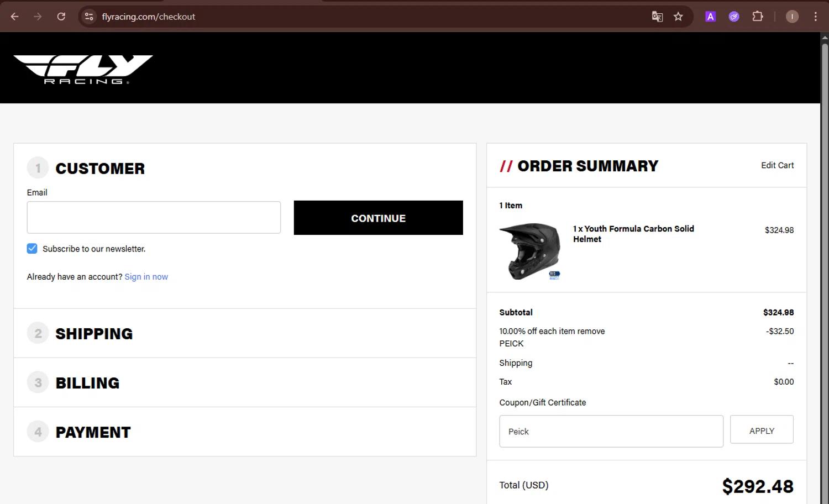Click the Subtotal $324.98 value

pyautogui.click(x=778, y=312)
